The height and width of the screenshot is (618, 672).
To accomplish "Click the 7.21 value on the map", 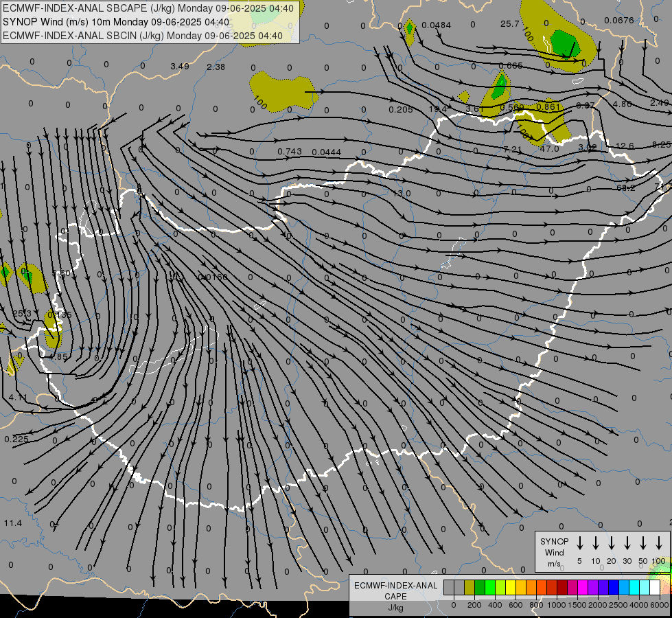I will [x=513, y=149].
